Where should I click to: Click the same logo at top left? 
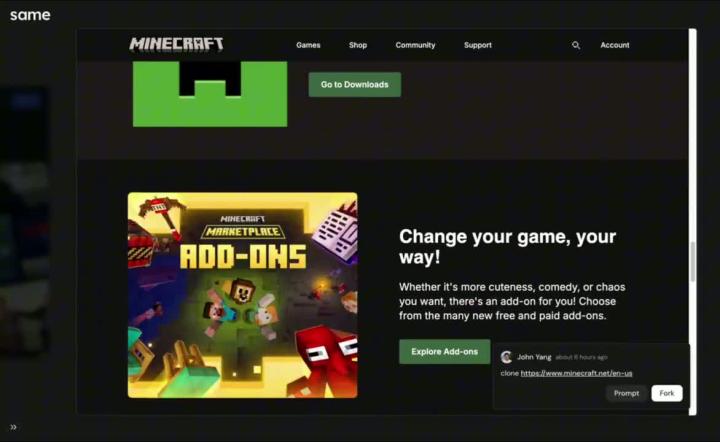(30, 15)
